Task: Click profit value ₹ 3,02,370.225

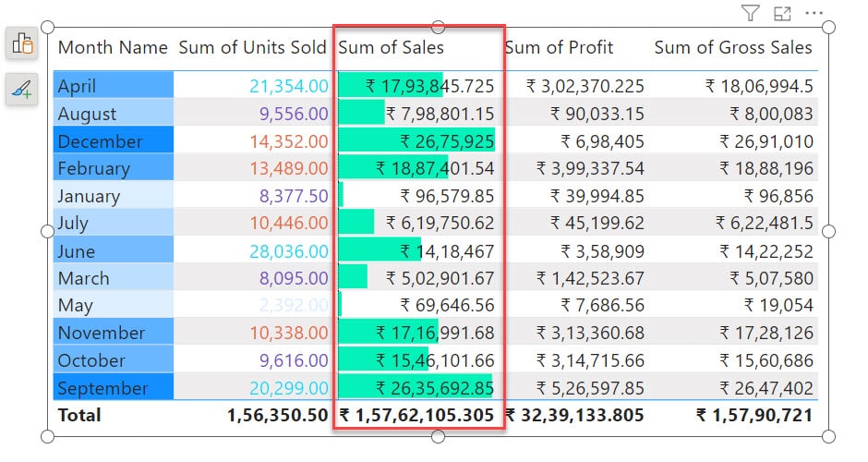Action: click(x=585, y=86)
